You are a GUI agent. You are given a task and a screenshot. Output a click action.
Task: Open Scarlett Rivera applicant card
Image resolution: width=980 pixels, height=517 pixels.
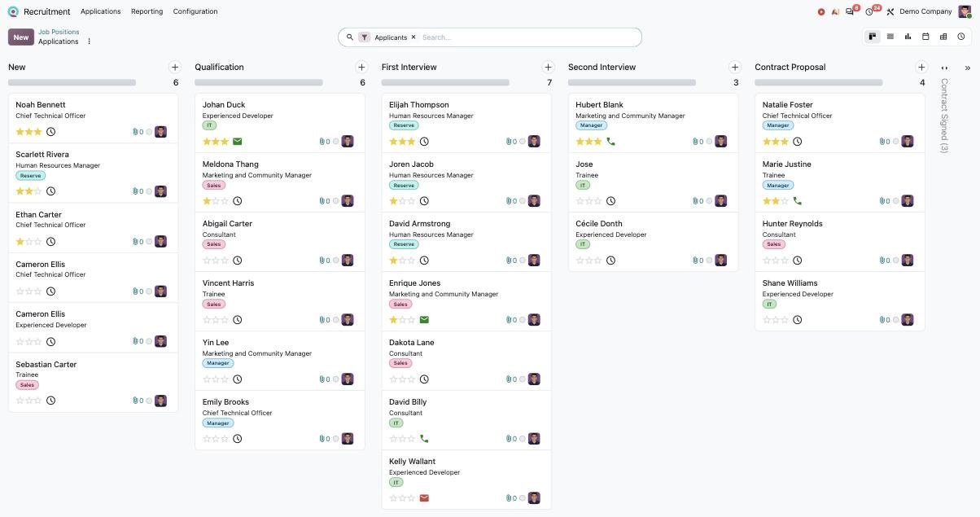pos(93,173)
